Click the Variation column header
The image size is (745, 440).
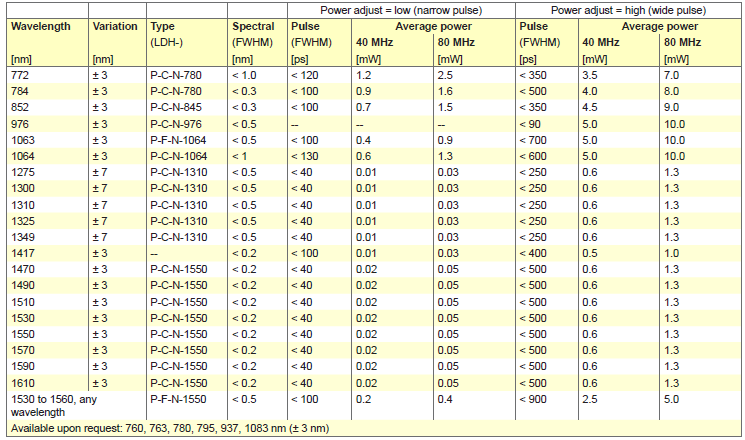point(115,26)
